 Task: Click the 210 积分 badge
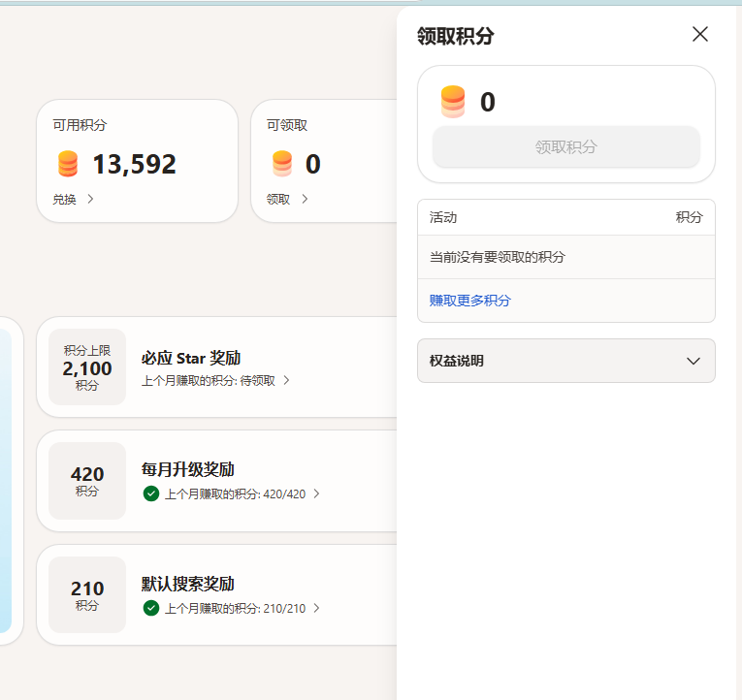87,595
